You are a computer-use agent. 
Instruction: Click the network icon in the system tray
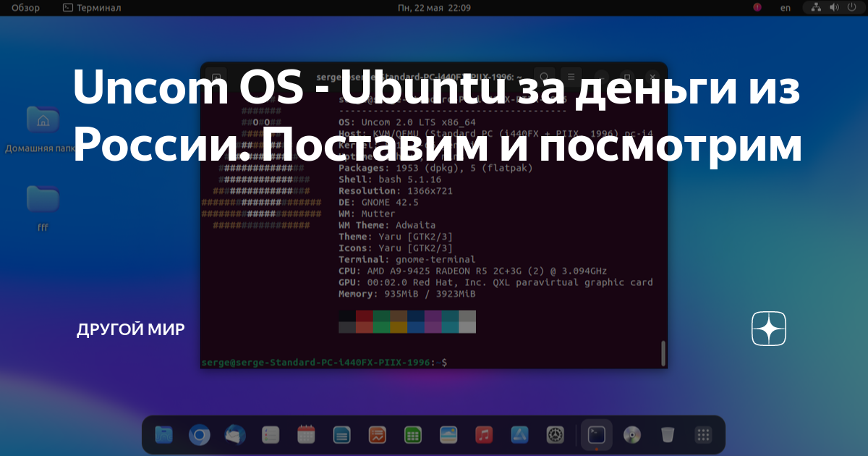pos(815,7)
